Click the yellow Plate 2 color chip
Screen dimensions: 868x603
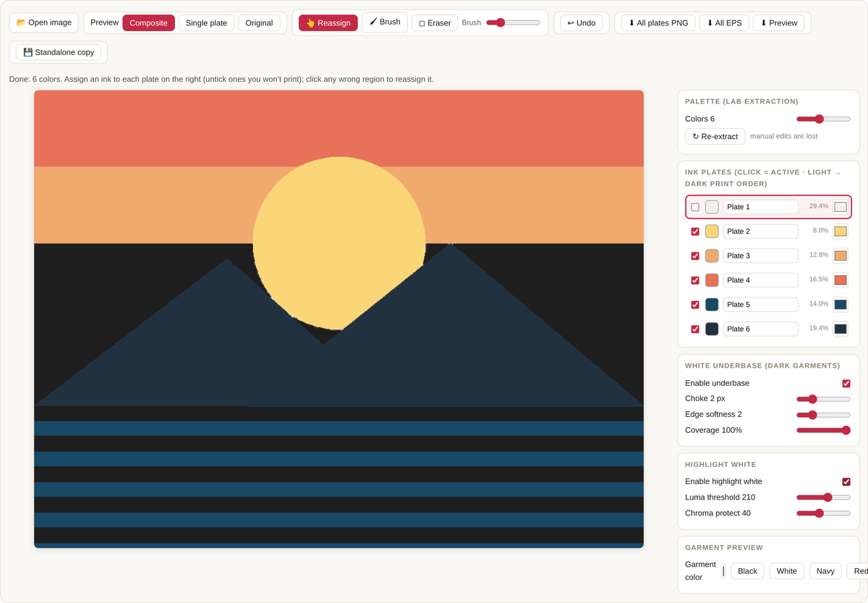pyautogui.click(x=712, y=232)
